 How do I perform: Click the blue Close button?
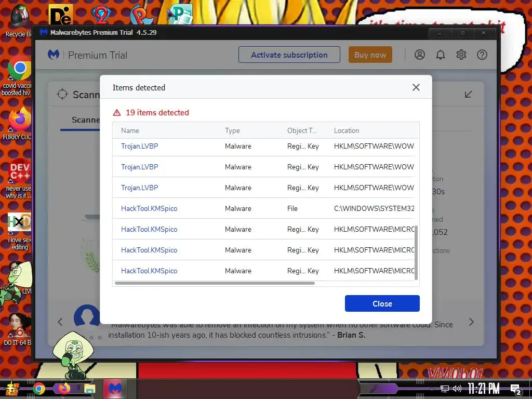pyautogui.click(x=382, y=303)
